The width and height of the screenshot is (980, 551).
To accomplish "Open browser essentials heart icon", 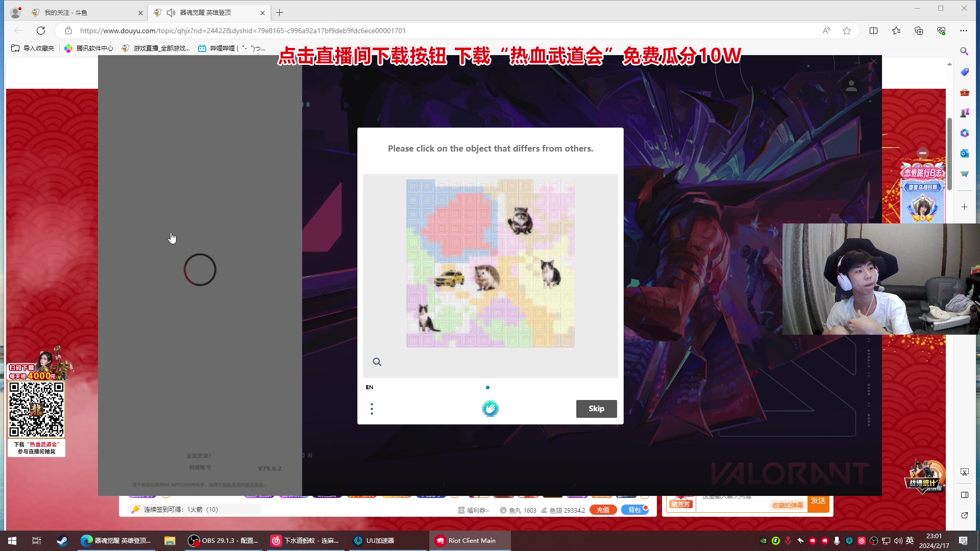I will (x=941, y=31).
